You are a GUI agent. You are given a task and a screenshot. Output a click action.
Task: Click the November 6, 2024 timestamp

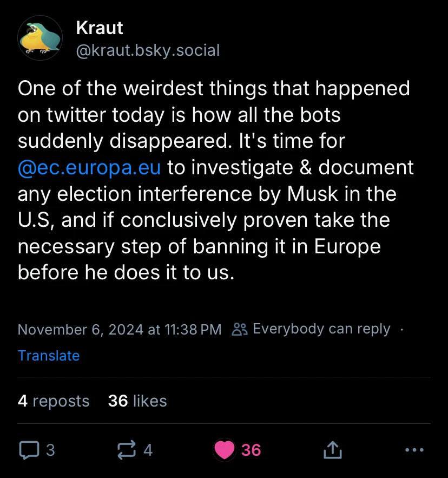pyautogui.click(x=120, y=329)
